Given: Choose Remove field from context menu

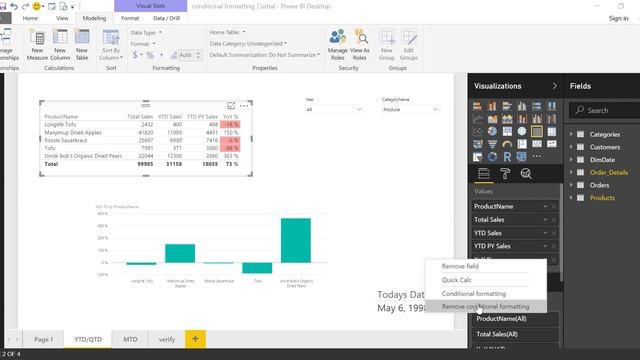Looking at the screenshot, I should [486, 266].
